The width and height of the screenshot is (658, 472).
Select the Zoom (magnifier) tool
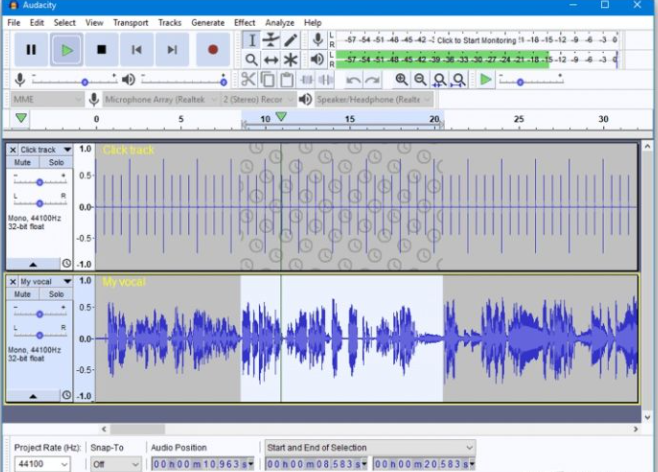click(251, 60)
